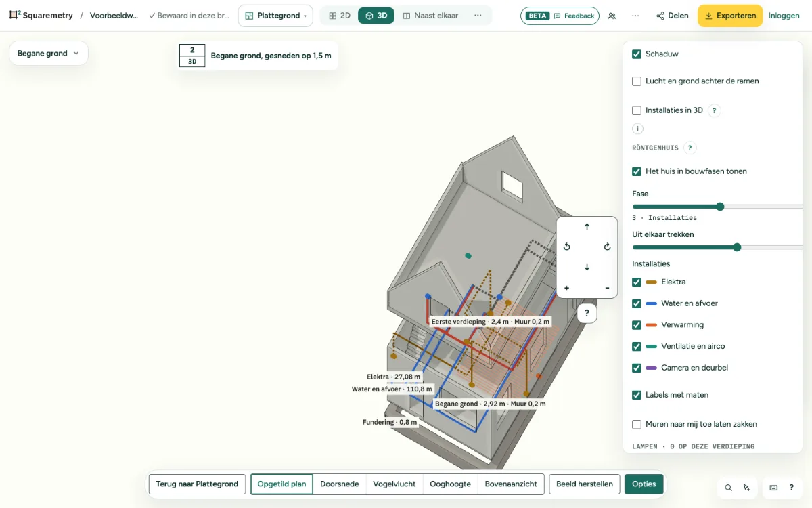Switch to the 3D view tab
Viewport: 812px width, 508px height.
[376, 16]
